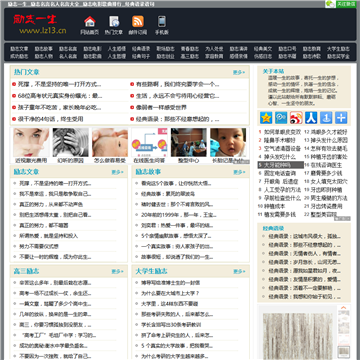Share via the red Sina Weibo icon
The height and width of the screenshot is (360, 360).
point(296,118)
